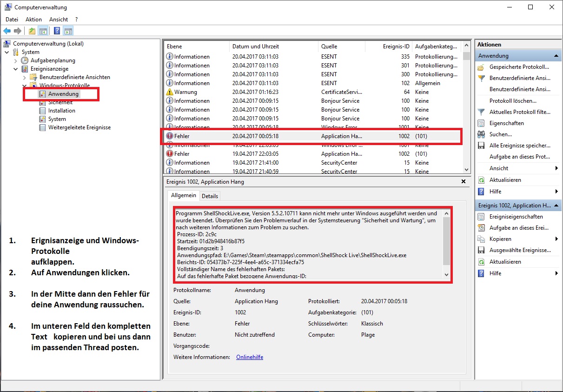563x392 pixels.
Task: Click the blue help question mark toolbar icon
Action: pyautogui.click(x=57, y=31)
